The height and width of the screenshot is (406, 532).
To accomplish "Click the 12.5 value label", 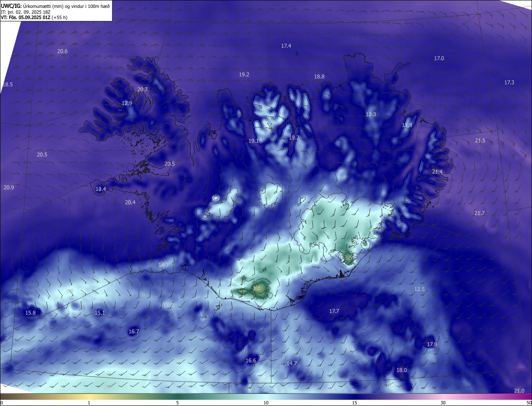I will (419, 289).
